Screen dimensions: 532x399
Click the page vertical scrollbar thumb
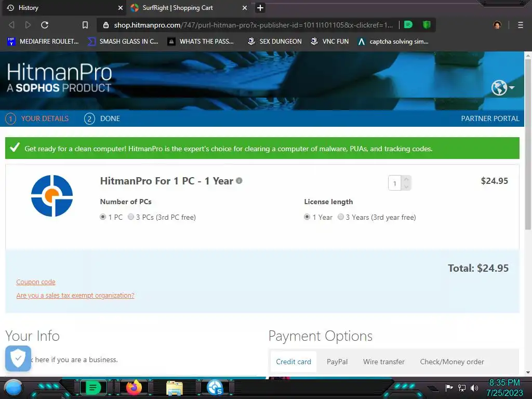tap(528, 144)
